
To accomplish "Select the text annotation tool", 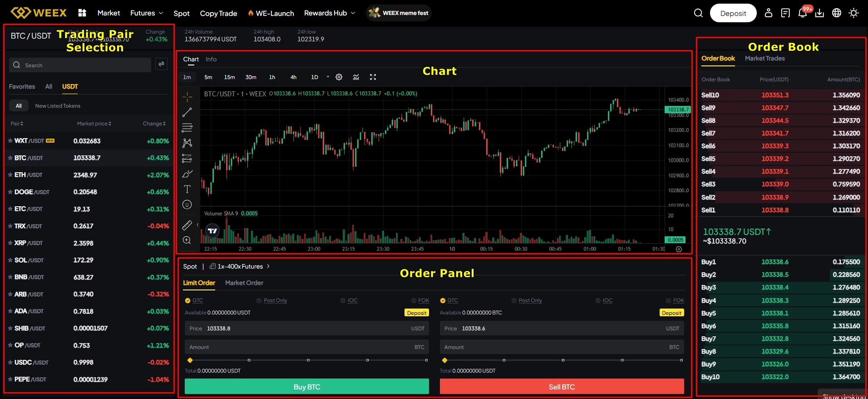I will [x=187, y=189].
